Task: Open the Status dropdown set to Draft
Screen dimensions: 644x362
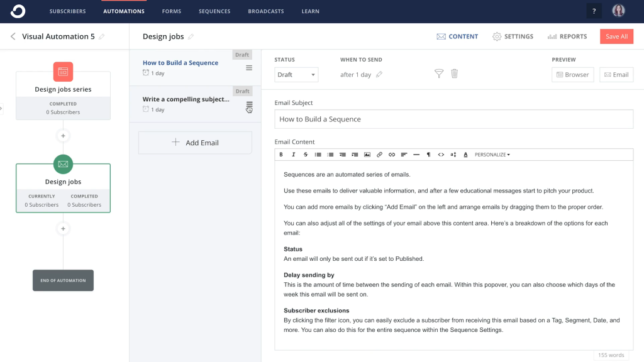Action: (x=296, y=75)
